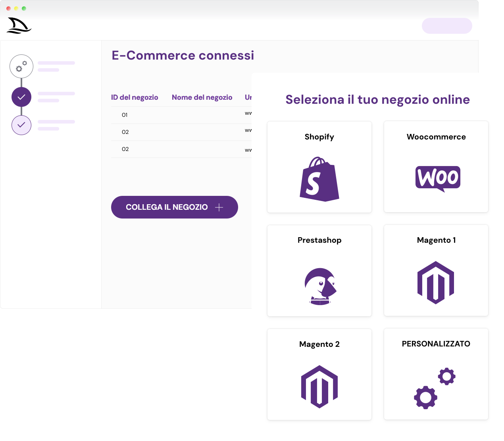Click the plus sign on connect button
The height and width of the screenshot is (441, 504).
click(219, 207)
